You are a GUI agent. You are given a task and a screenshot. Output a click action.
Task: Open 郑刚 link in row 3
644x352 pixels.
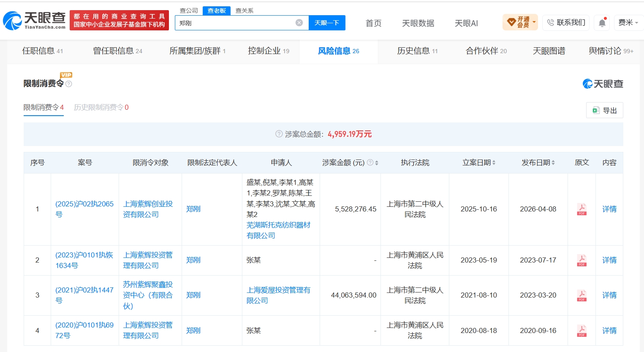pyautogui.click(x=193, y=295)
